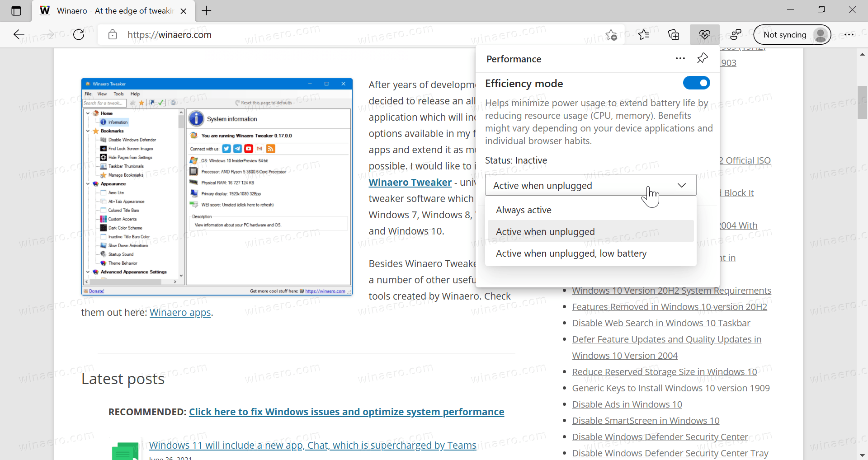Add this page to favorites
868x460 pixels.
click(611, 35)
